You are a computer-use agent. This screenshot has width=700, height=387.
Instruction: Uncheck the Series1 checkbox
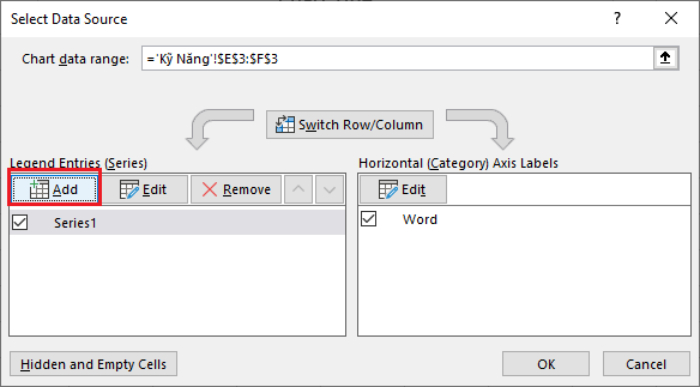(x=20, y=222)
